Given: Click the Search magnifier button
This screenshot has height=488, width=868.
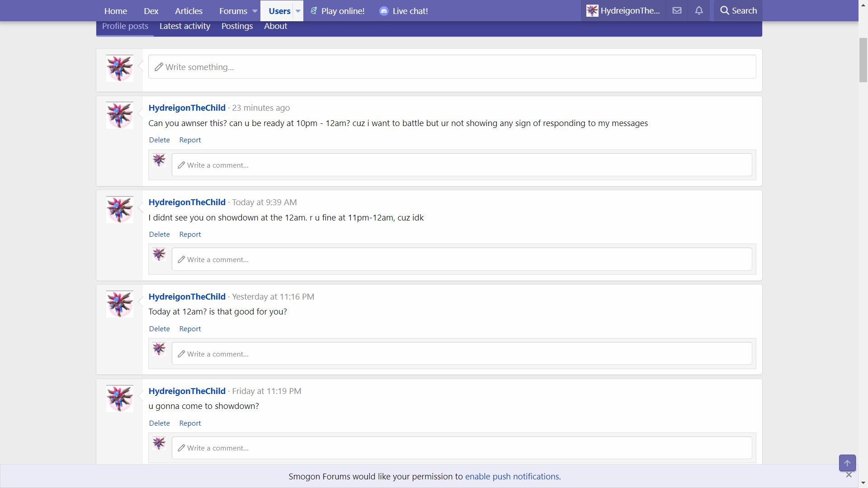Looking at the screenshot, I should point(738,10).
